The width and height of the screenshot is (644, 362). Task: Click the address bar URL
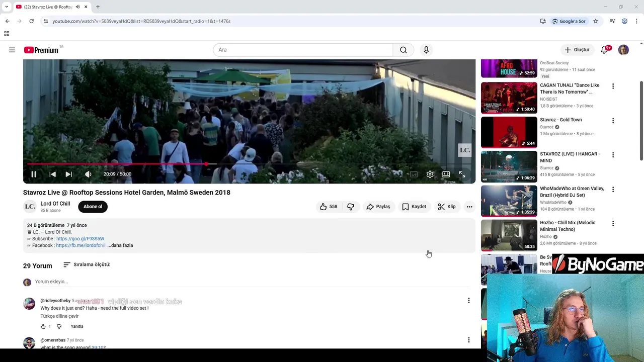pyautogui.click(x=141, y=21)
